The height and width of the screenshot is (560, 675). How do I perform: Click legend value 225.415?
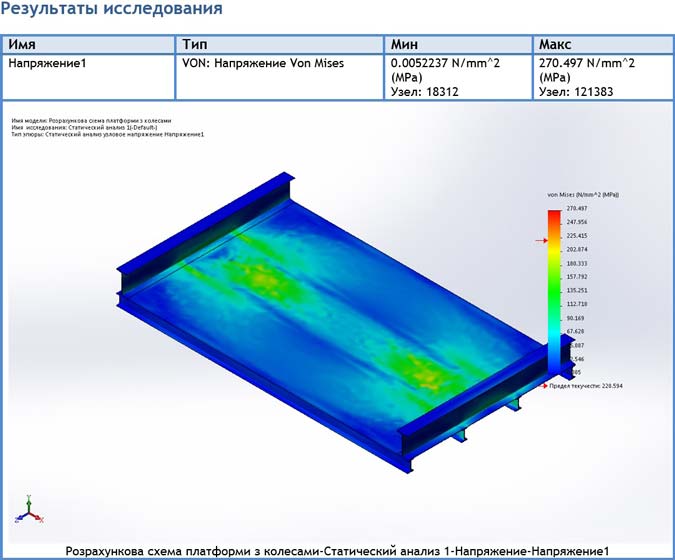coord(577,236)
